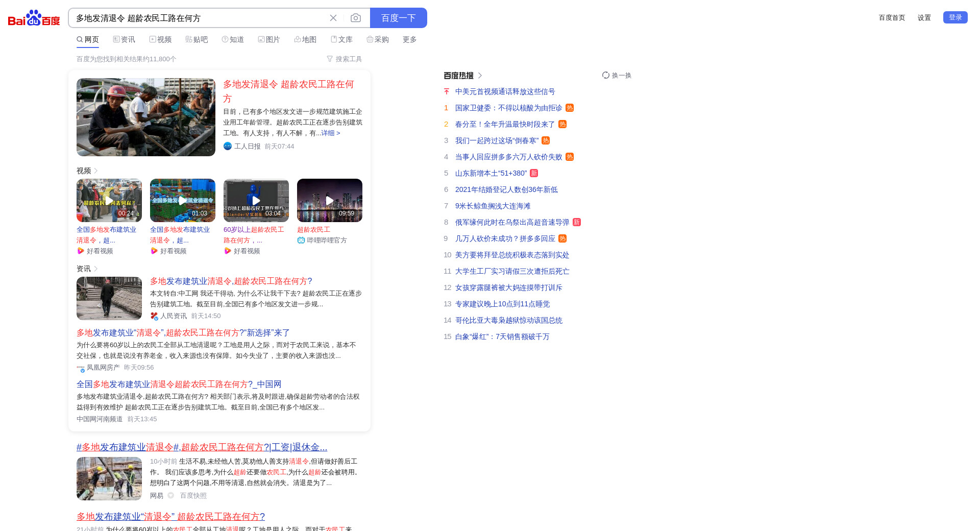This screenshot has height=531, width=980.
Task: Click the 详细 > link in top result
Action: click(x=331, y=133)
